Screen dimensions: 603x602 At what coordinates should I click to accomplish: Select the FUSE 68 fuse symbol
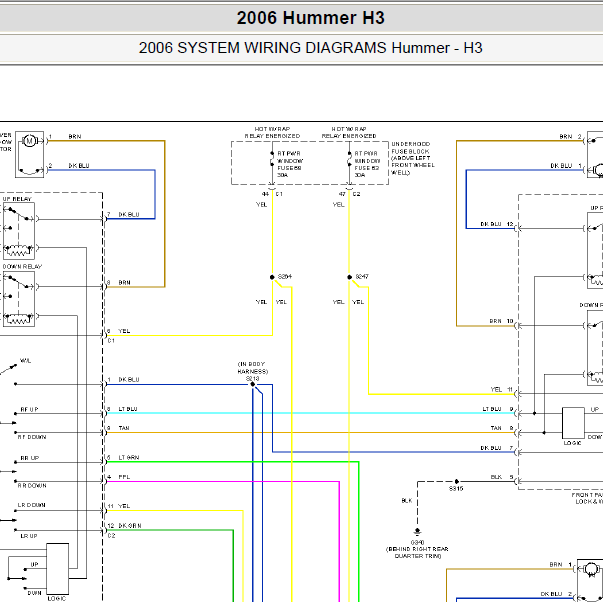[x=272, y=159]
